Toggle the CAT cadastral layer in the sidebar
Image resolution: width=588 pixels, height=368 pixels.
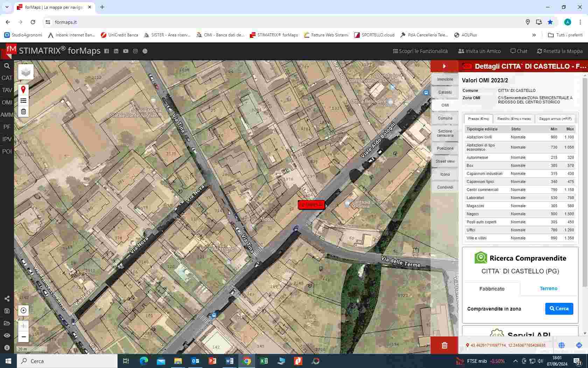click(x=7, y=78)
